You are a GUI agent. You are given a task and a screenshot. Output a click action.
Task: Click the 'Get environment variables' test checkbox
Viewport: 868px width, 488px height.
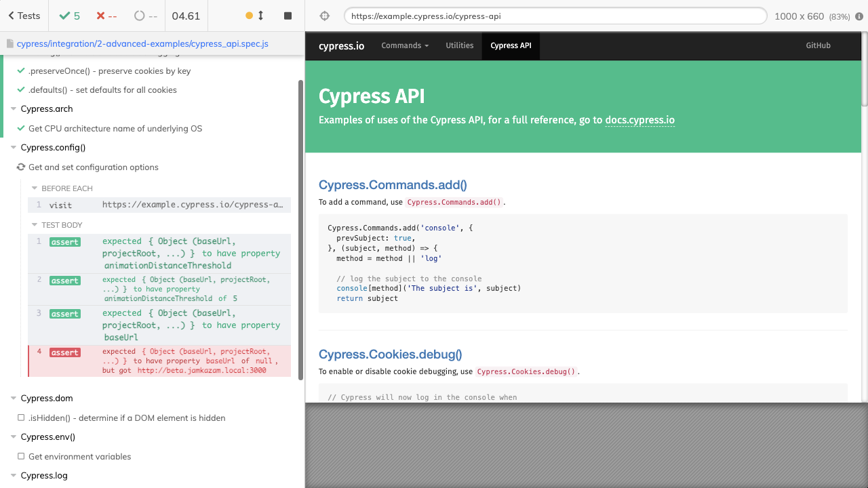coord(21,457)
